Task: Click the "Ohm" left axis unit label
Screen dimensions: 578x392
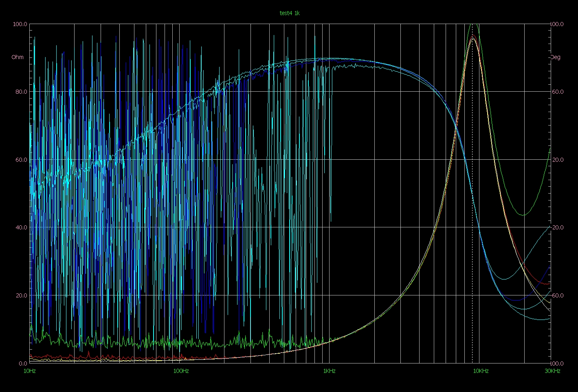Action: (x=18, y=57)
